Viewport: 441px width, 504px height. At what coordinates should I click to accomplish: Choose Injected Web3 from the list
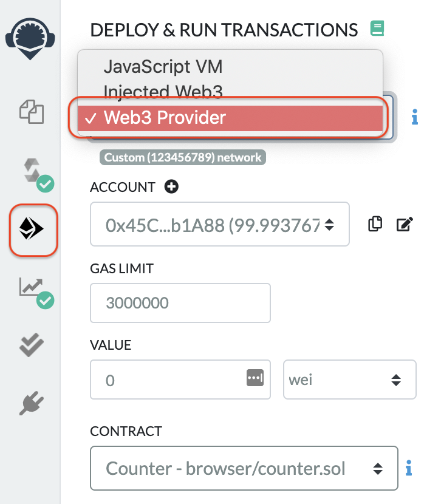click(163, 91)
